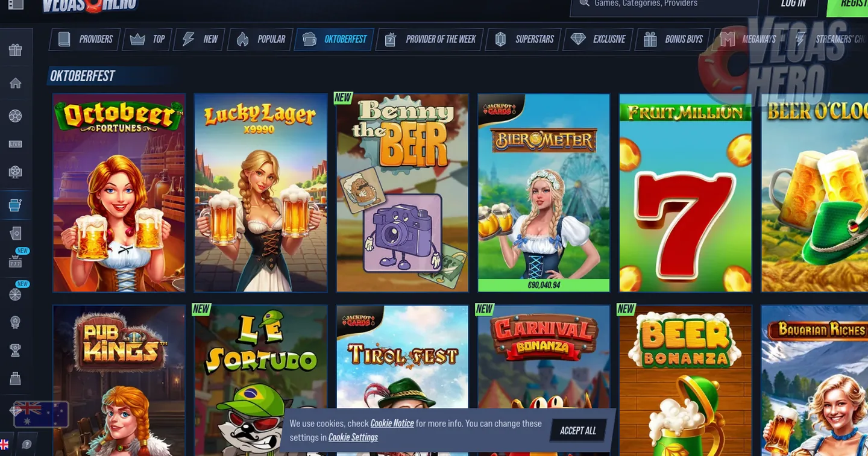Open the Cookie Settings link
The width and height of the screenshot is (868, 456).
(353, 437)
